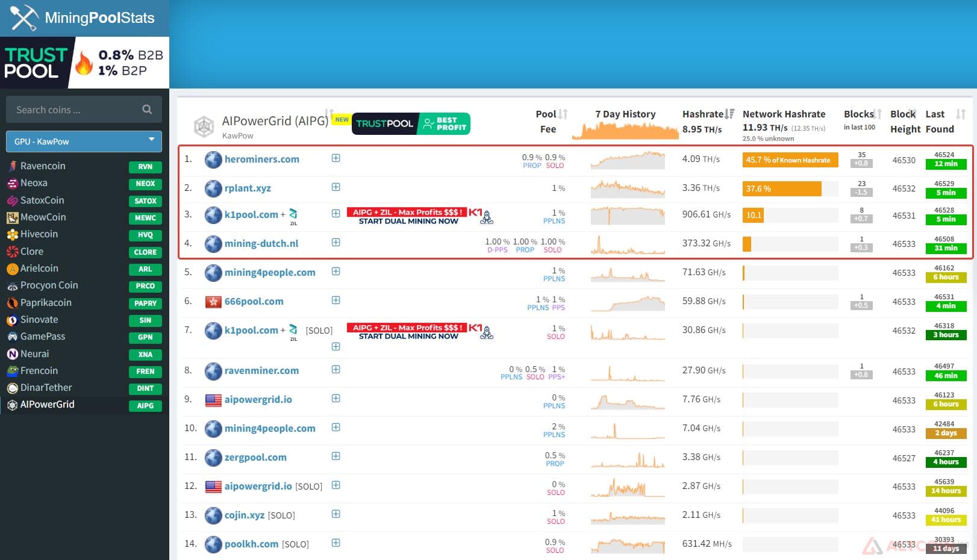Click the Hivecoin flower icon
977x560 pixels.
tap(12, 234)
